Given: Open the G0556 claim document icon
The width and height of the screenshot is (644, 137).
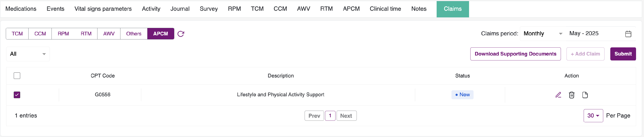Looking at the screenshot, I should point(585,95).
